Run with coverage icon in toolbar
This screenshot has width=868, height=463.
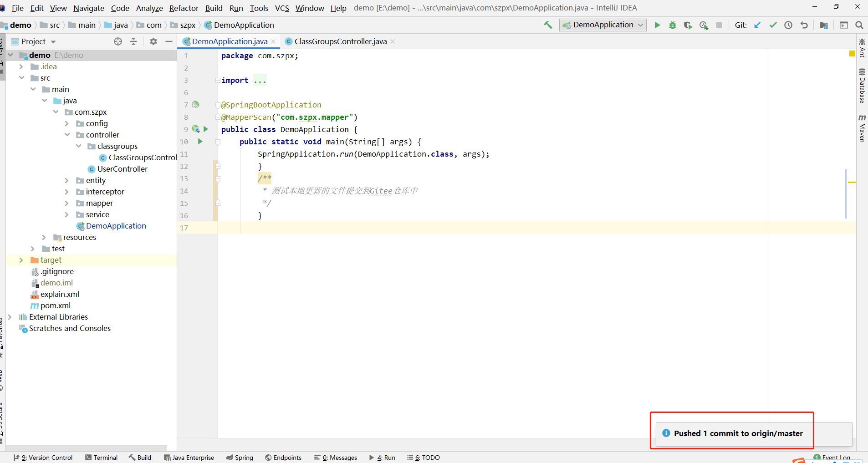[688, 25]
